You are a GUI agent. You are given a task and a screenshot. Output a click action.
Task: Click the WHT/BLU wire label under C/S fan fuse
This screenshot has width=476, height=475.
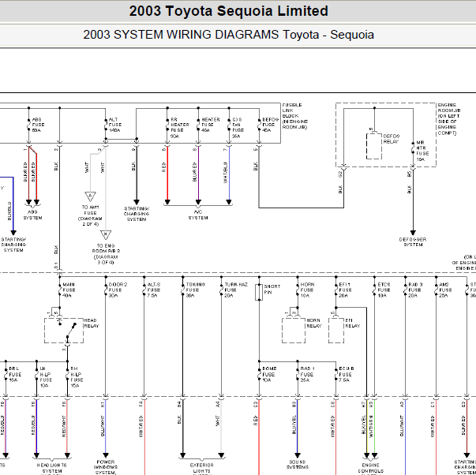[225, 173]
